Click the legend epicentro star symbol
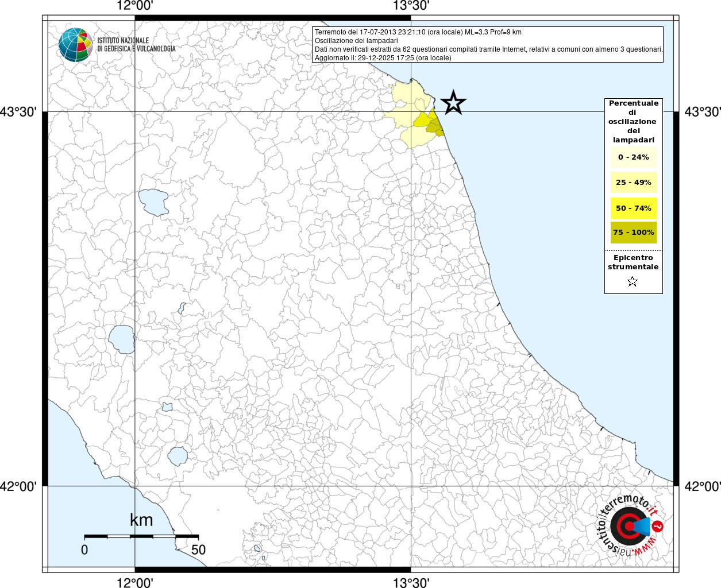The image size is (721, 588). tap(633, 281)
